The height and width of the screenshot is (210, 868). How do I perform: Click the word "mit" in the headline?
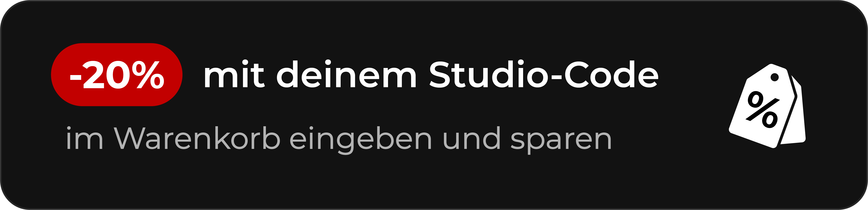(234, 74)
